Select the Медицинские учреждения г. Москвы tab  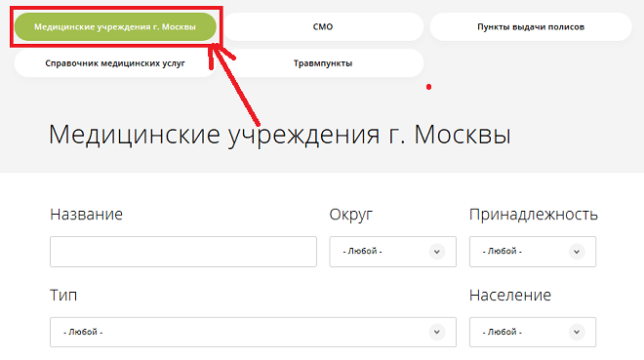(115, 26)
